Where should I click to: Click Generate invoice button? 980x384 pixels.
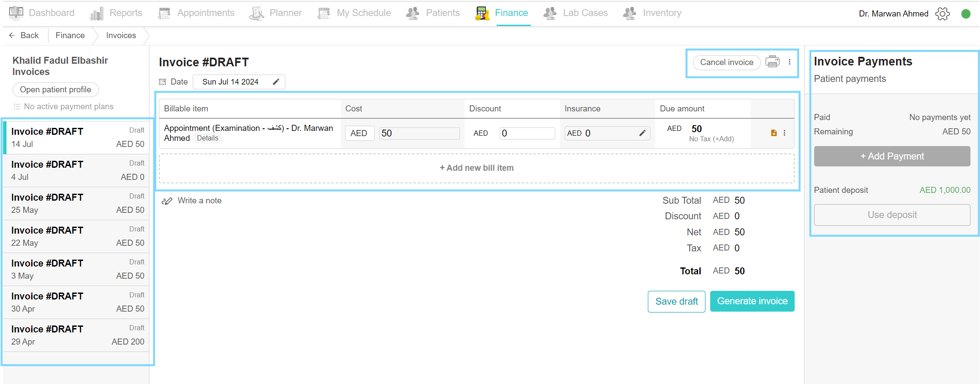pyautogui.click(x=752, y=301)
